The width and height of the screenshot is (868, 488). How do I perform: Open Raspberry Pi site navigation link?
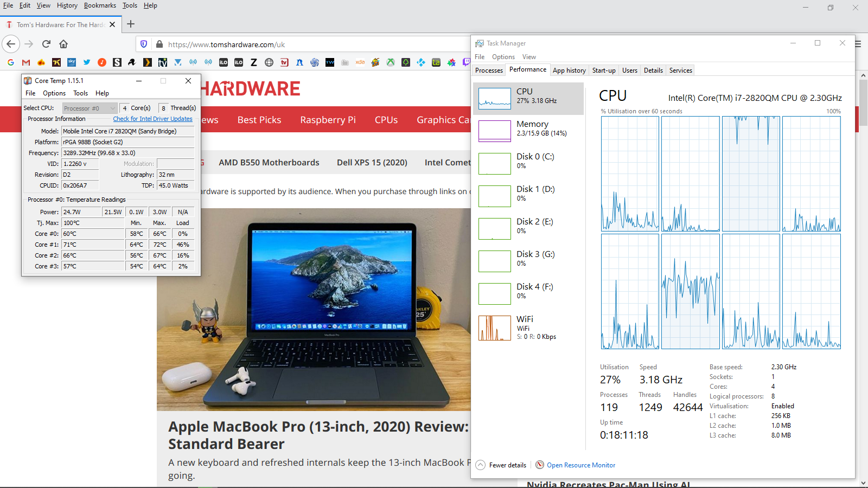[x=328, y=120]
